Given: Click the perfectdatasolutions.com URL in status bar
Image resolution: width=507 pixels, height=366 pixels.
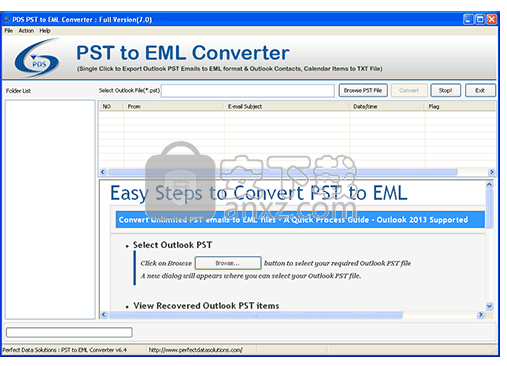Looking at the screenshot, I should [x=196, y=350].
